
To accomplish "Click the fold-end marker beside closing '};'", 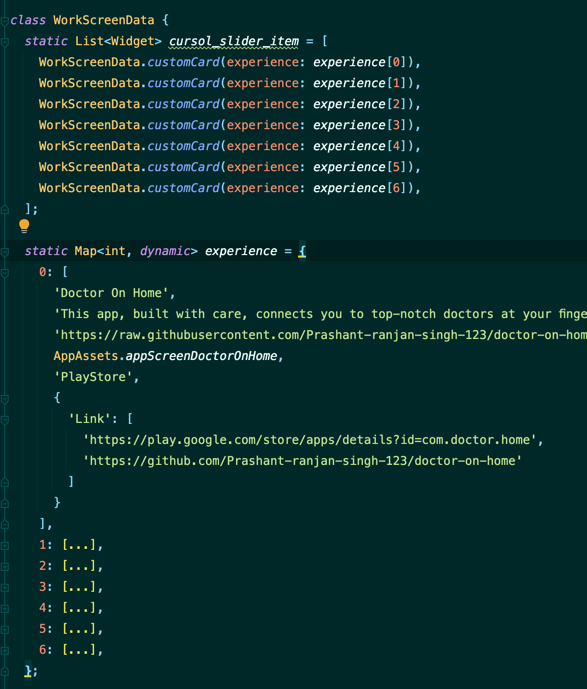I will (x=4, y=671).
